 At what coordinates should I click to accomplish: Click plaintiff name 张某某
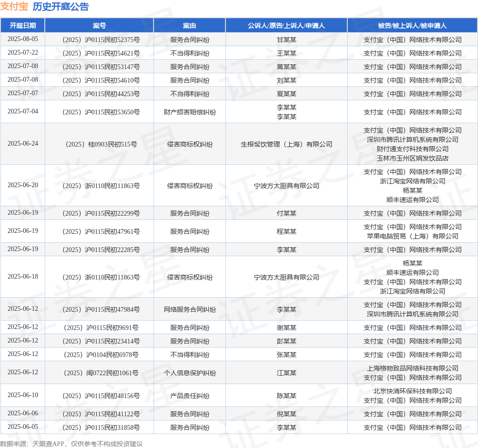(286, 355)
